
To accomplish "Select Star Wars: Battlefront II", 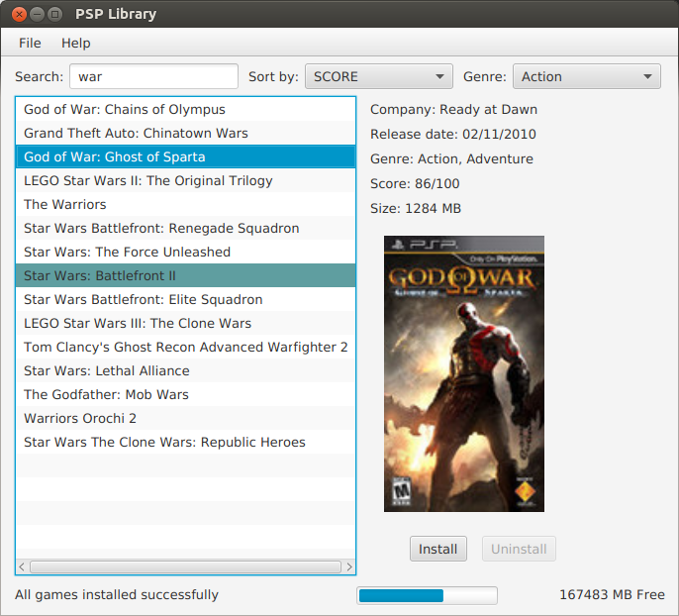I will pos(185,275).
